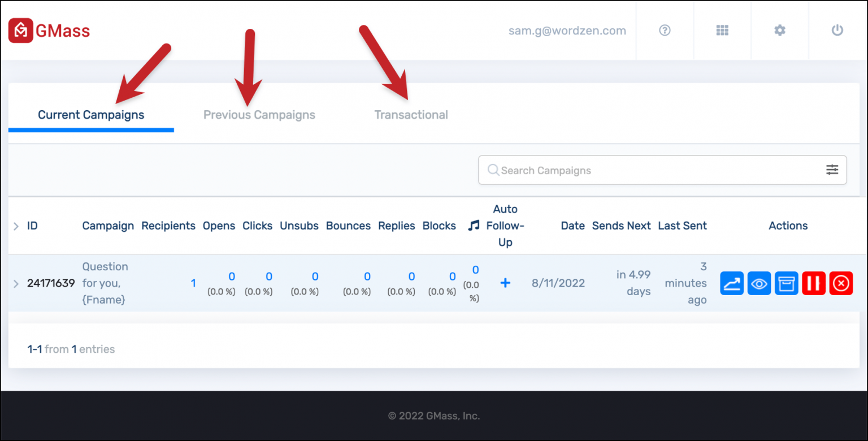Viewport: 868px width, 441px height.
Task: Click the GMass logo
Action: point(48,30)
